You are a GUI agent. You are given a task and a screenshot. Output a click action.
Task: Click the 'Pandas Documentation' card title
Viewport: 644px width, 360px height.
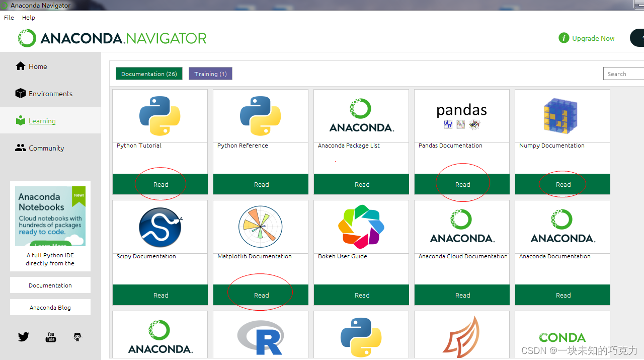pos(450,146)
